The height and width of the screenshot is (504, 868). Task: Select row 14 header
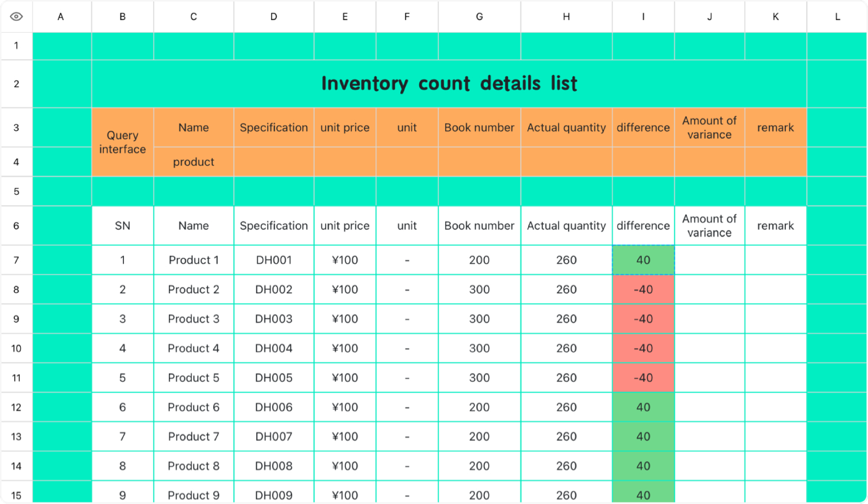[x=16, y=466]
